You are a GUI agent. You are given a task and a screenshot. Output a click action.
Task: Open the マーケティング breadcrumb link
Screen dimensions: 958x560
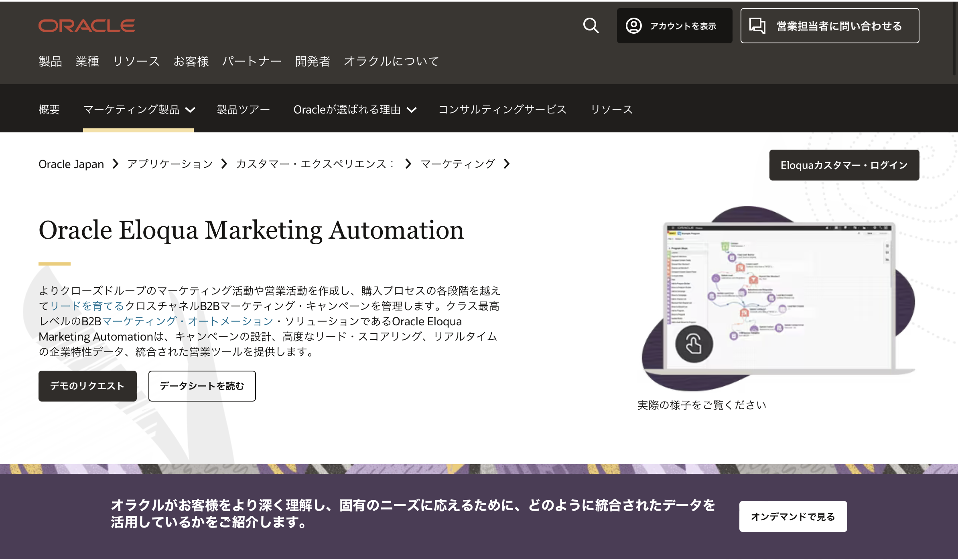(458, 164)
